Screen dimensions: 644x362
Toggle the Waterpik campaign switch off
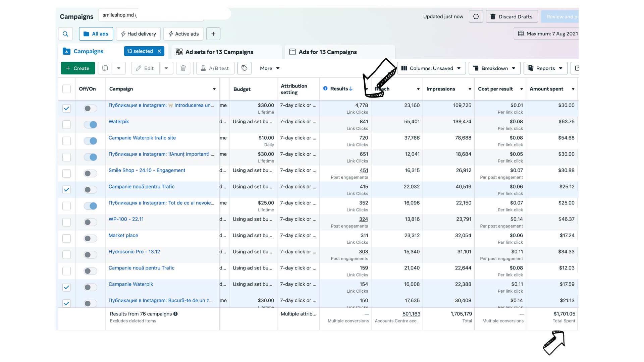pos(90,125)
